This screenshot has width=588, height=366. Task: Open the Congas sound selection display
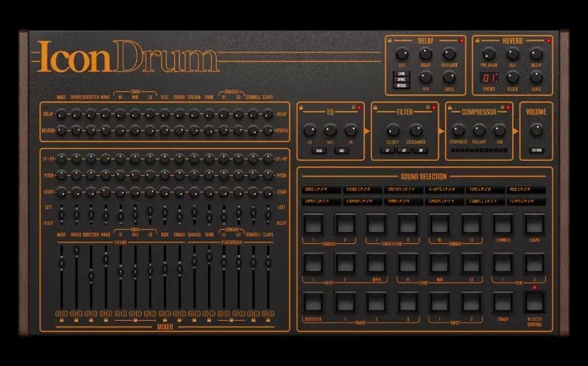click(x=445, y=201)
